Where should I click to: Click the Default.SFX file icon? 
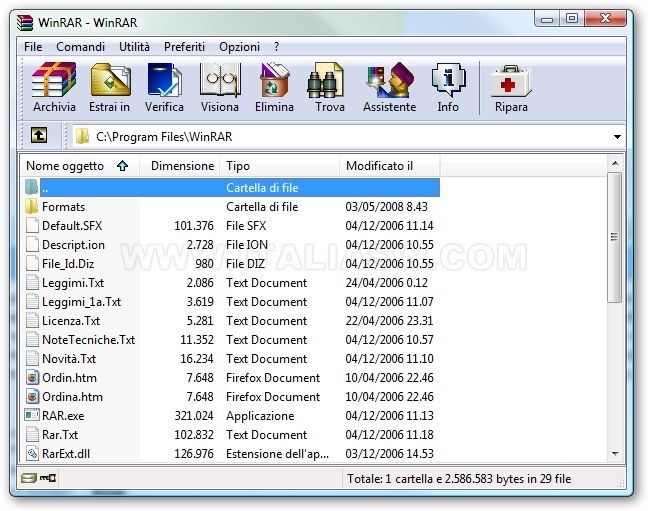point(32,225)
